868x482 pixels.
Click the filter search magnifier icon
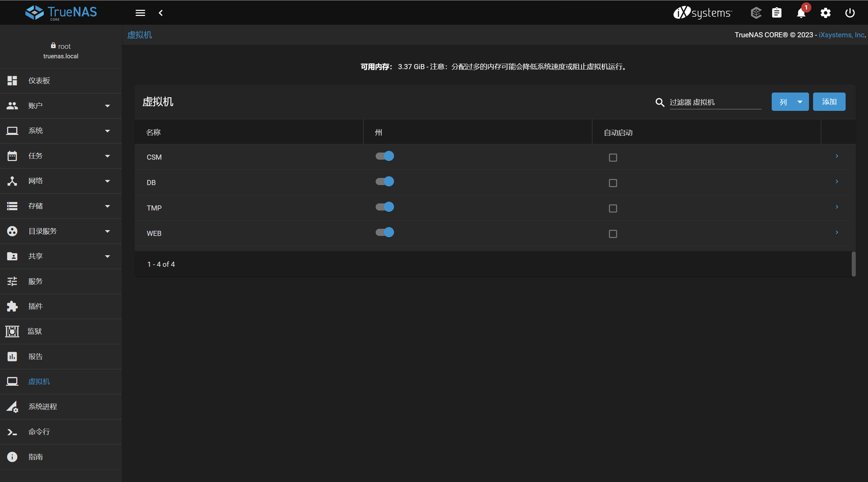pyautogui.click(x=659, y=102)
